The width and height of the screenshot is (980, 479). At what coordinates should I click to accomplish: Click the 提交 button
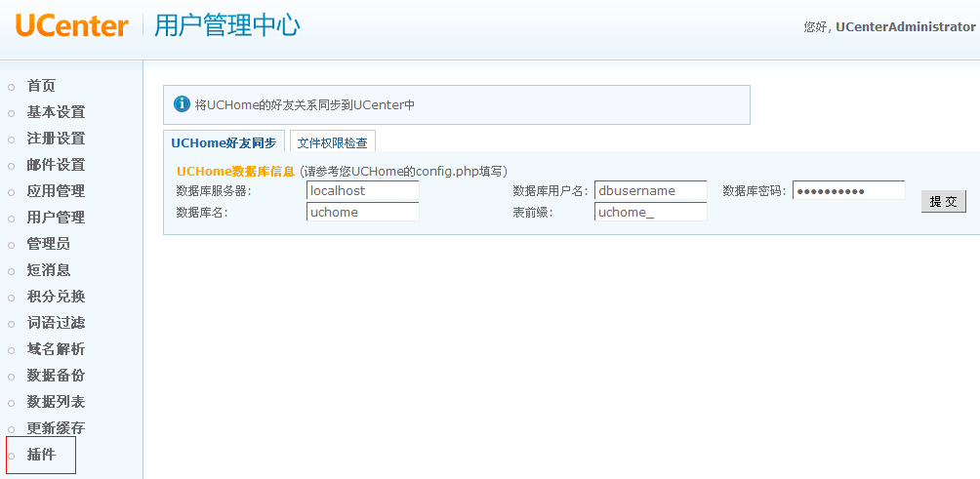pos(944,201)
